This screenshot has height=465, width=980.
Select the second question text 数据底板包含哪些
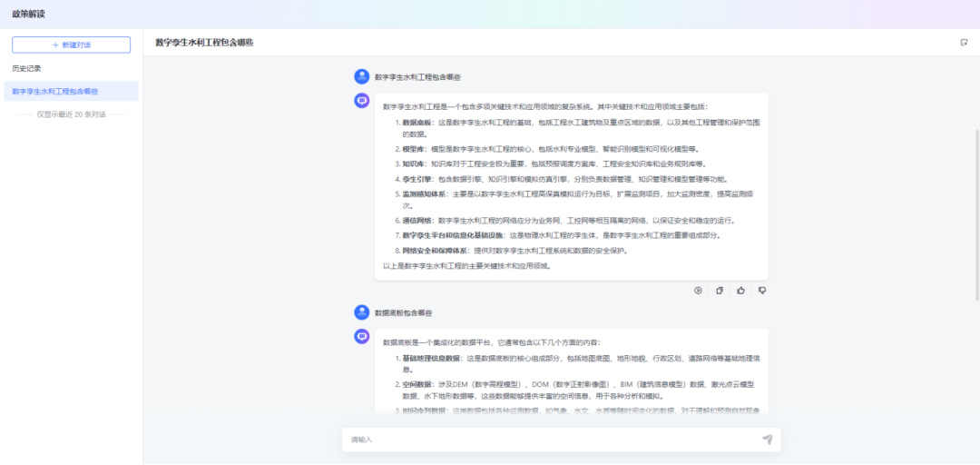point(404,312)
